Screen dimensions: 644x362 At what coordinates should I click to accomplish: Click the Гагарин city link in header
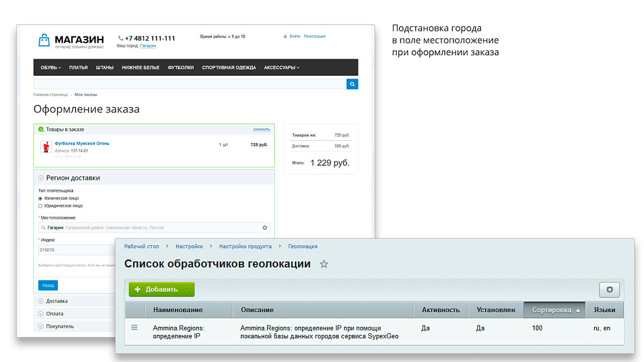pyautogui.click(x=148, y=46)
